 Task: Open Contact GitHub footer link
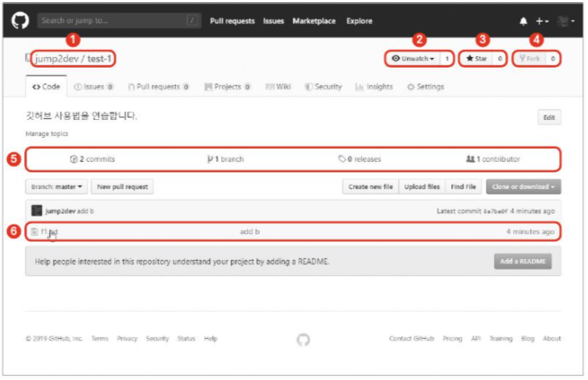pos(411,339)
